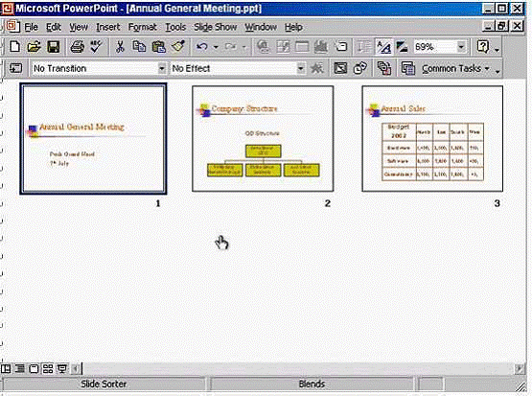Click the Undo arrow icon
Viewport: 532px width, 396px height.
click(202, 46)
